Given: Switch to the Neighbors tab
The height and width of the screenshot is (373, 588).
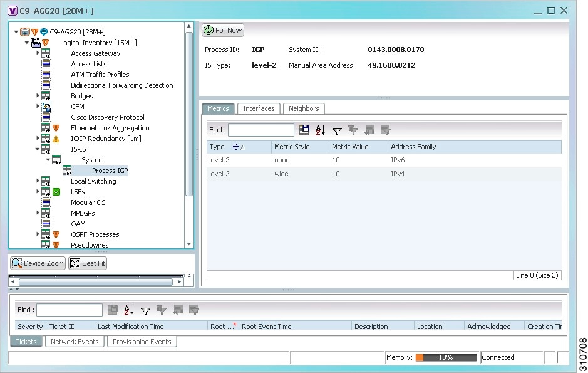Looking at the screenshot, I should pos(304,108).
